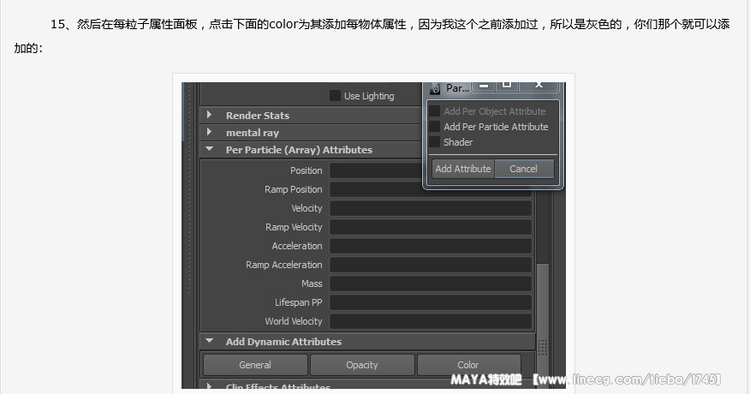The image size is (750, 394).
Task: Click the Acceleration attribute field
Action: click(x=430, y=246)
